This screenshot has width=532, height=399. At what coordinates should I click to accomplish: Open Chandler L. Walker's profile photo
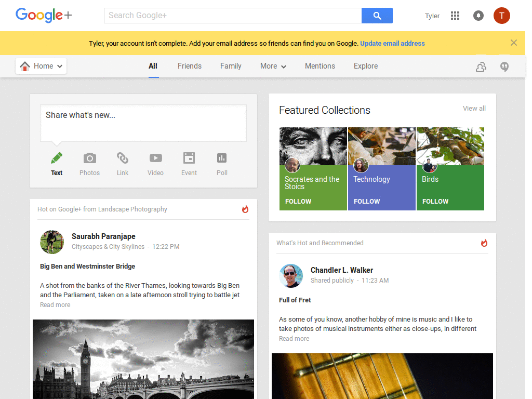(291, 276)
